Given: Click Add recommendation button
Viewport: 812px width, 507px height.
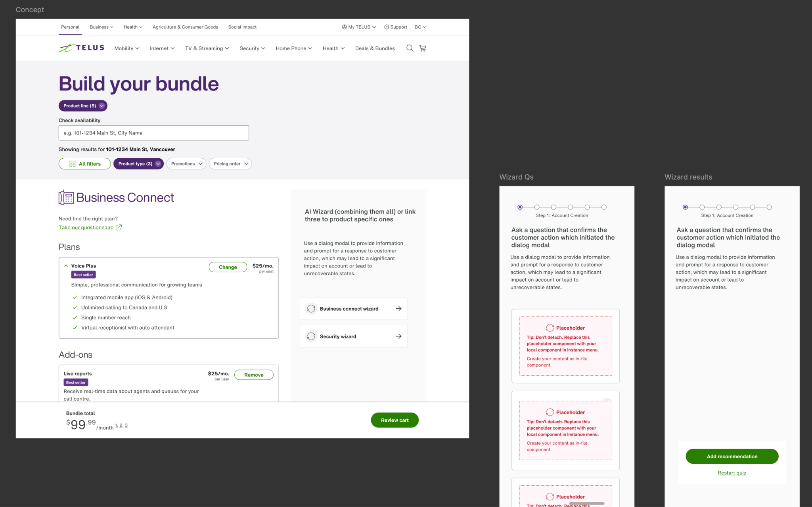Looking at the screenshot, I should (732, 456).
